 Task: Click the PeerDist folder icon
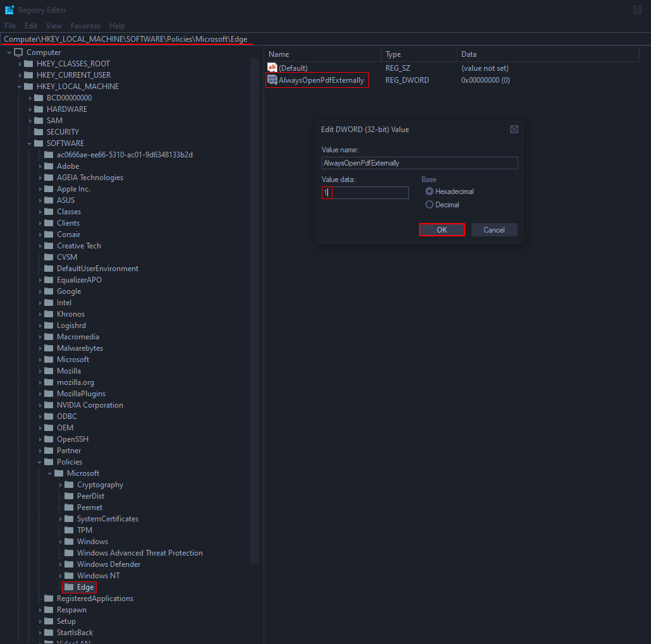pyautogui.click(x=69, y=495)
